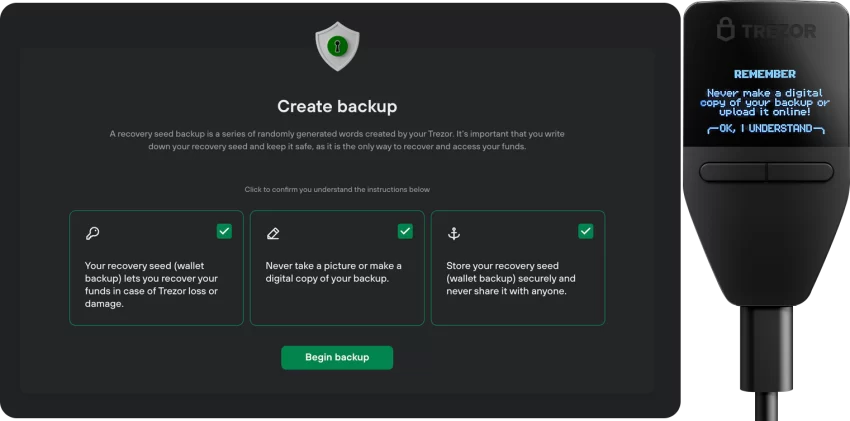Click the anchor icon in the third card
850x421 pixels.
(453, 233)
